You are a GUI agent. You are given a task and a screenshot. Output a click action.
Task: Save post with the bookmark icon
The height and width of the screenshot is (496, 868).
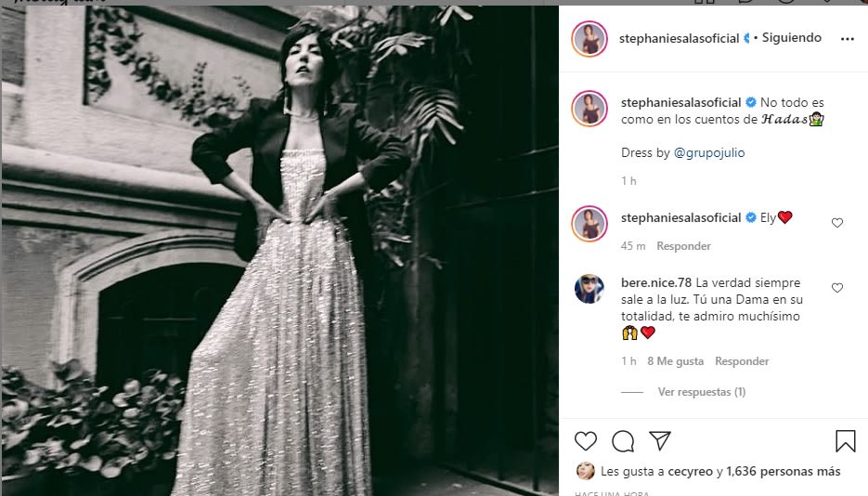pyautogui.click(x=845, y=440)
